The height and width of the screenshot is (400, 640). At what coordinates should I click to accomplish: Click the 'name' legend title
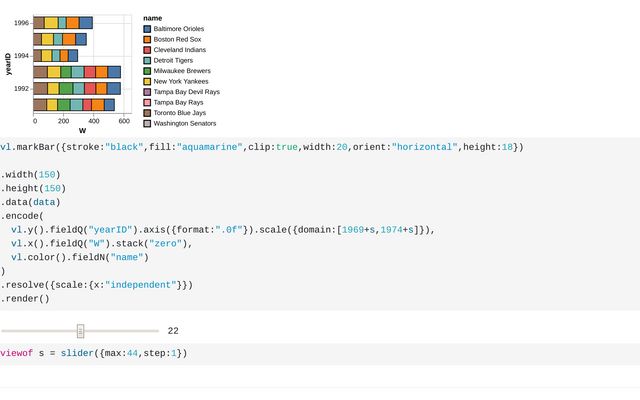click(x=152, y=18)
